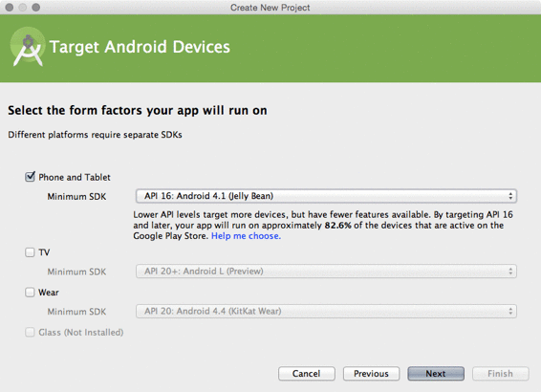Click the Create New Project title bar
Viewport: 541px width, 392px height.
coord(270,8)
